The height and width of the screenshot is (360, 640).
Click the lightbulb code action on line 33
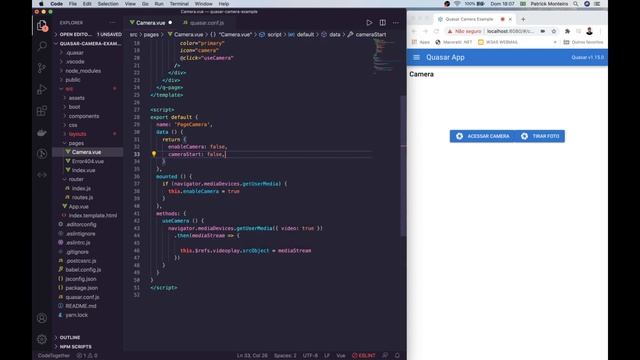(154, 154)
